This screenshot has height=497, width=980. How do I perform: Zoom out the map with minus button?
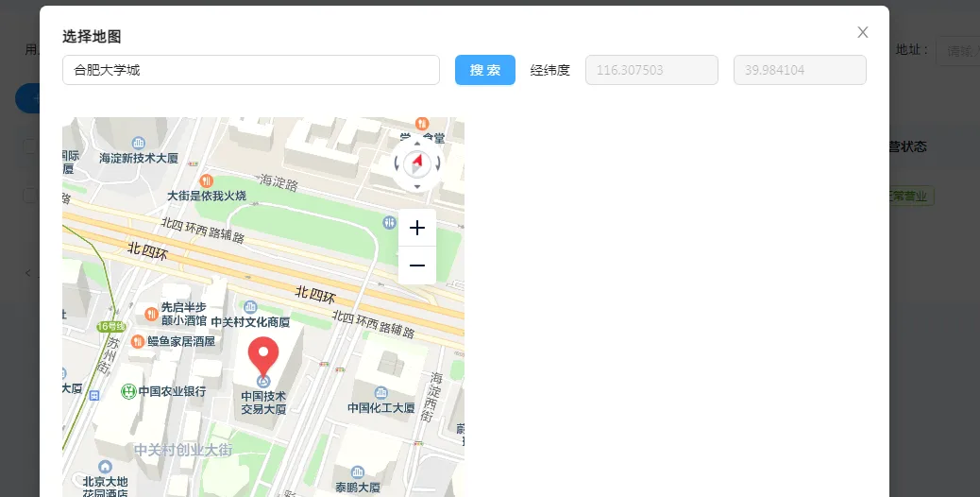[417, 266]
